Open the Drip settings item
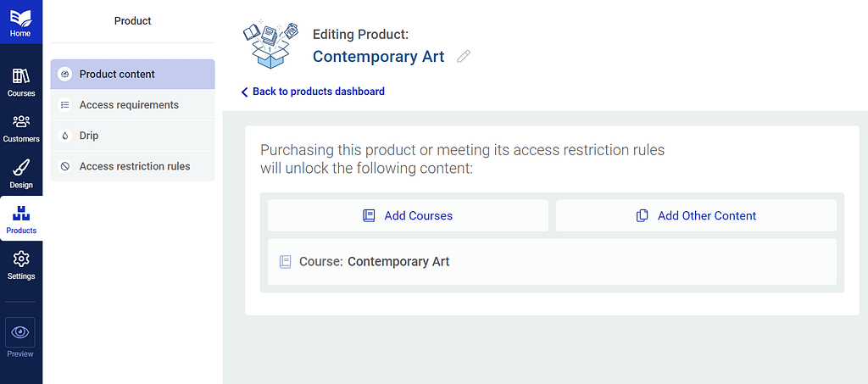 tap(132, 136)
